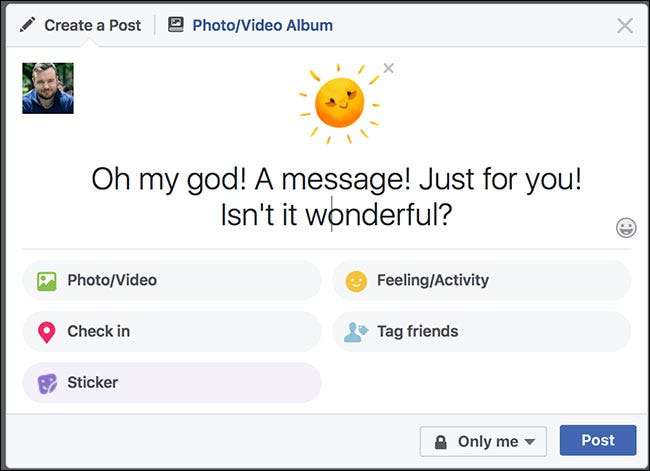
Task: Click the yellow Feeling/Activity smiley icon
Action: coord(356,281)
